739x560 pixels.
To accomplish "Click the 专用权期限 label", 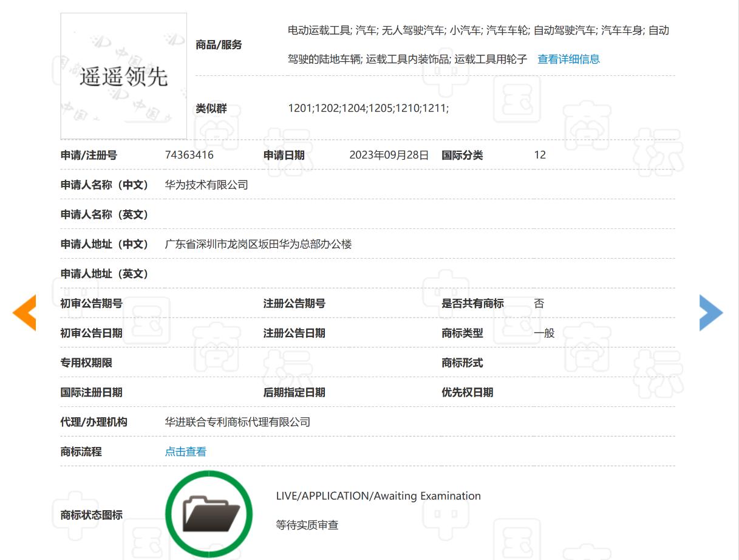I will [x=86, y=363].
